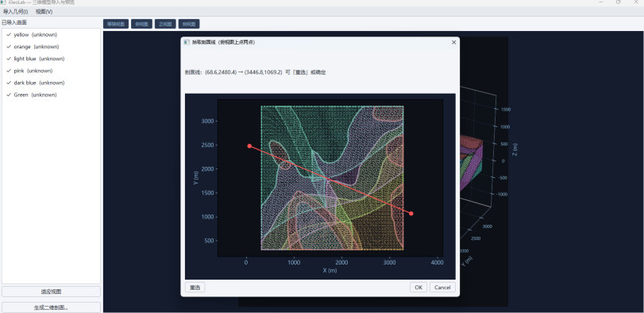The image size is (644, 313).
Task: Open the 导入几何(I) menu
Action: click(x=16, y=11)
